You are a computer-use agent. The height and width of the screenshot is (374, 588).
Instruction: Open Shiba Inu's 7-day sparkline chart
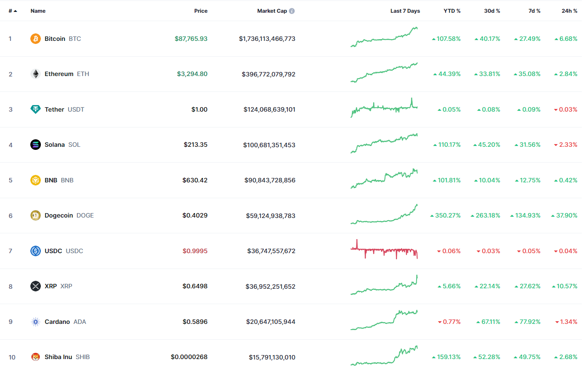(384, 356)
